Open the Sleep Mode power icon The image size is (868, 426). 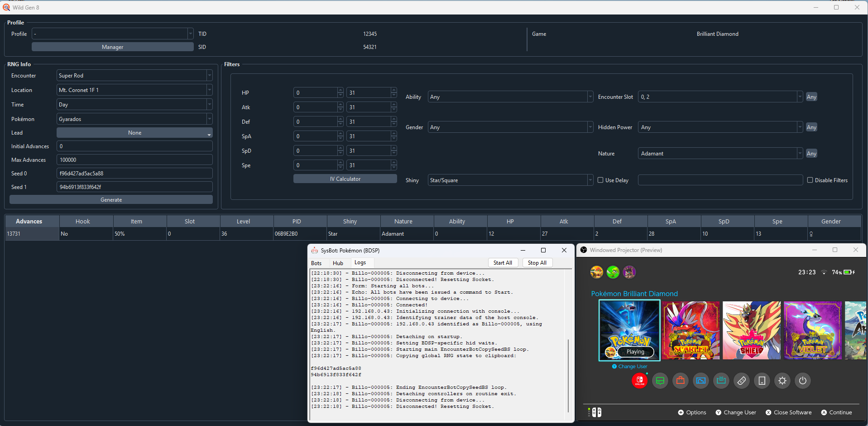tap(803, 381)
